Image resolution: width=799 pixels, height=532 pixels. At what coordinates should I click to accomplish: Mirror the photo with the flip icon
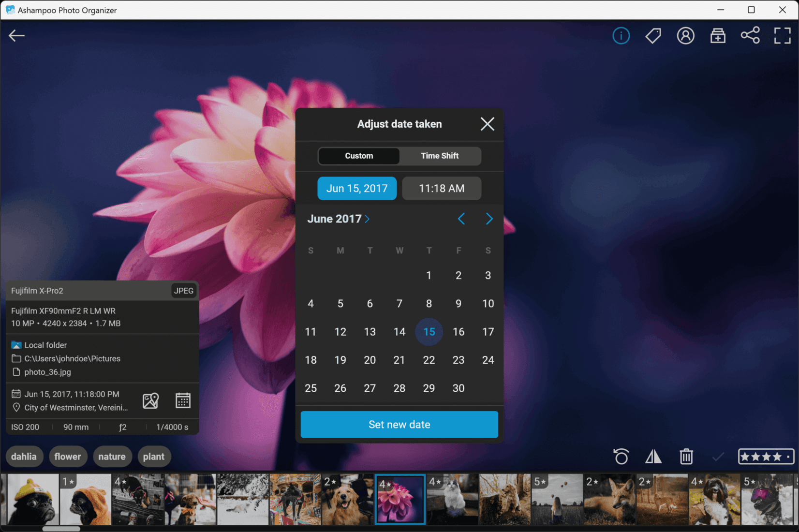(x=653, y=456)
